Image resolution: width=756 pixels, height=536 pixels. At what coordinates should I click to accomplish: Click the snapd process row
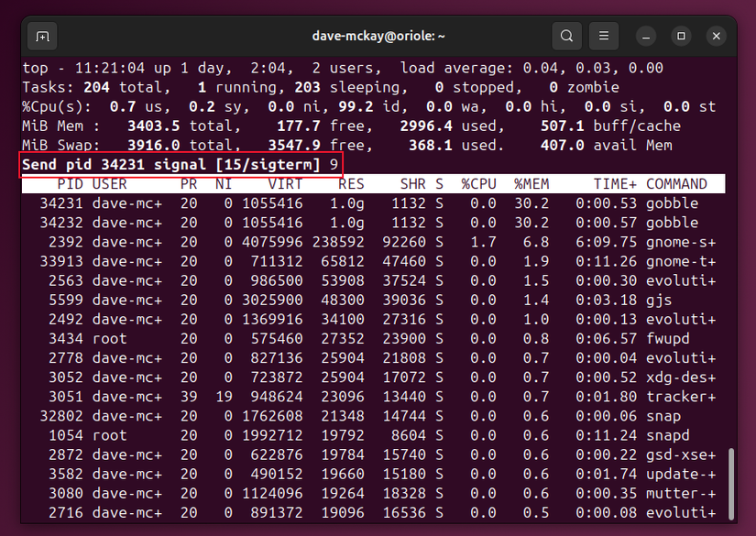[x=275, y=435]
